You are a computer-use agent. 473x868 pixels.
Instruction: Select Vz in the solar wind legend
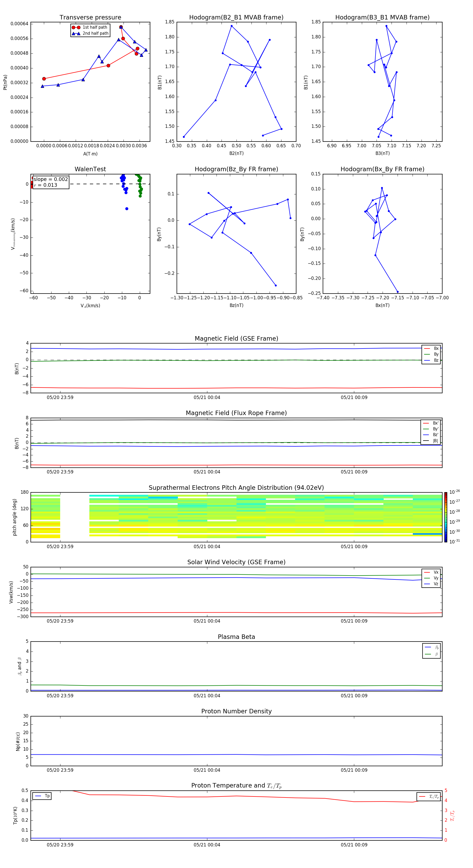point(431,584)
